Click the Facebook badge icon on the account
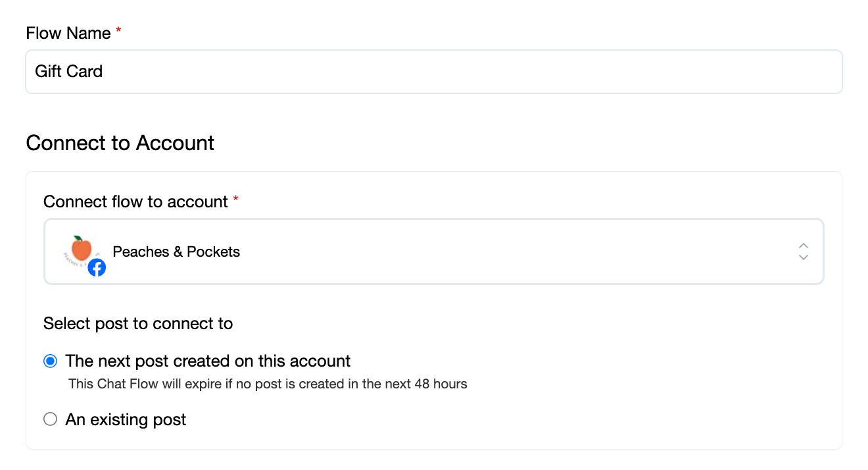Viewport: 868px width, 470px height. pyautogui.click(x=97, y=267)
